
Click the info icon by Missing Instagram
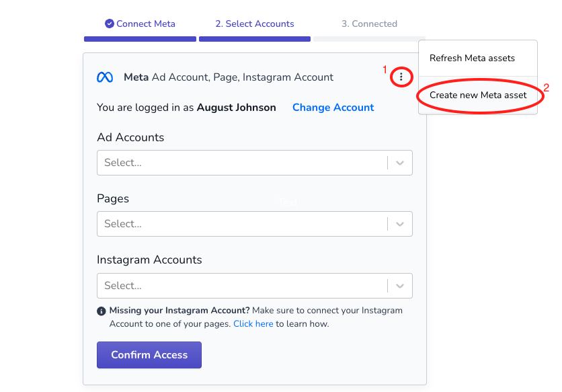(x=102, y=311)
